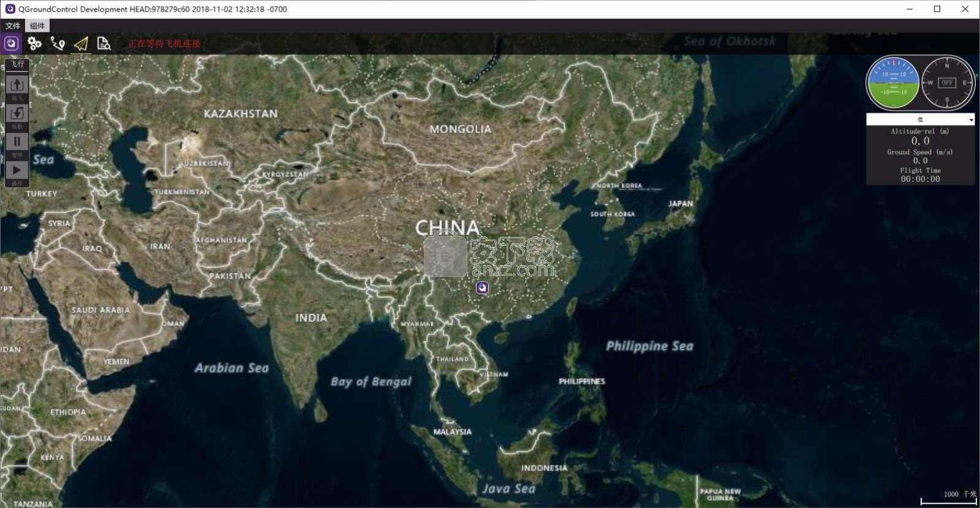Expand the 值 values dropdown
The width and height of the screenshot is (980, 508).
(920, 119)
